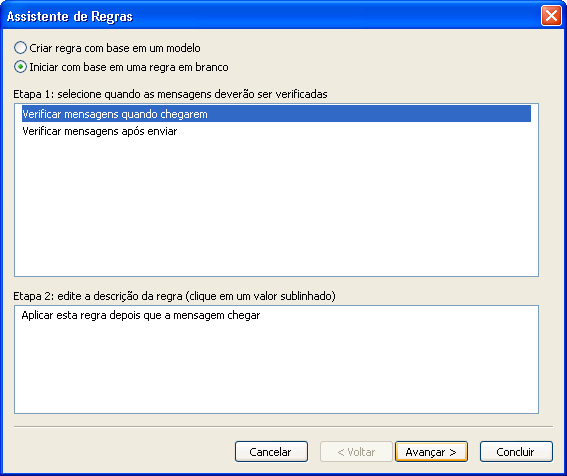Click the empty area of the Etapa 1 list
Screen dimensions: 567x476
276,206
